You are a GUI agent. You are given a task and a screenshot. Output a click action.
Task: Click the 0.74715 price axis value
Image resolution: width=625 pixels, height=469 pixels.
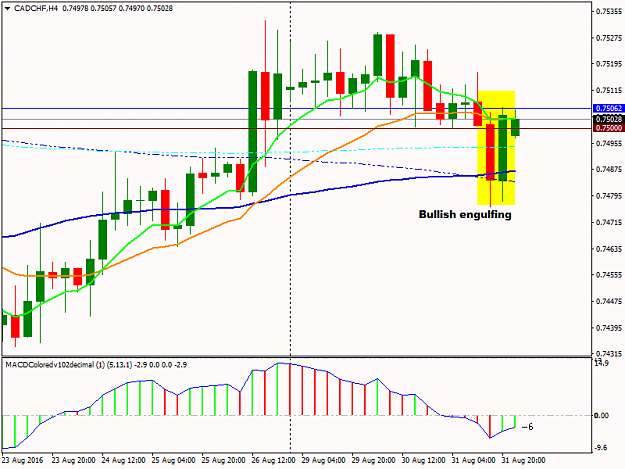point(609,222)
